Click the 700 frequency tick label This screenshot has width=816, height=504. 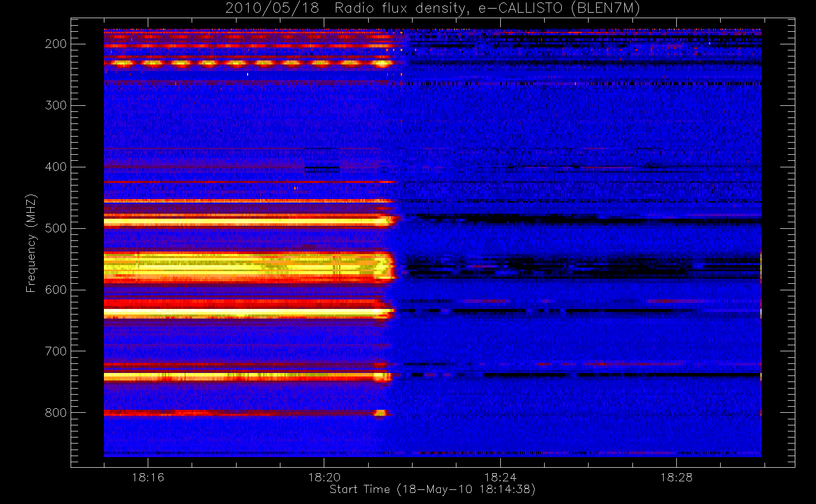tap(56, 351)
